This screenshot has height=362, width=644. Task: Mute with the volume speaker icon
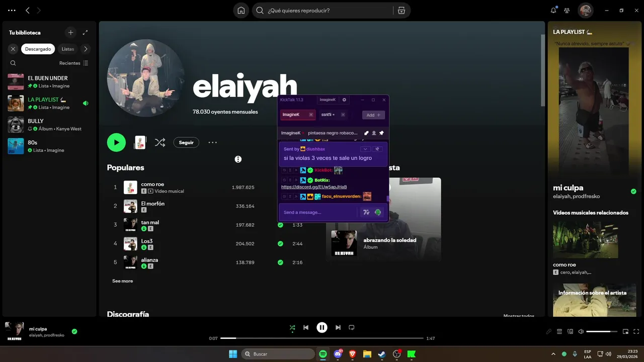(x=581, y=331)
